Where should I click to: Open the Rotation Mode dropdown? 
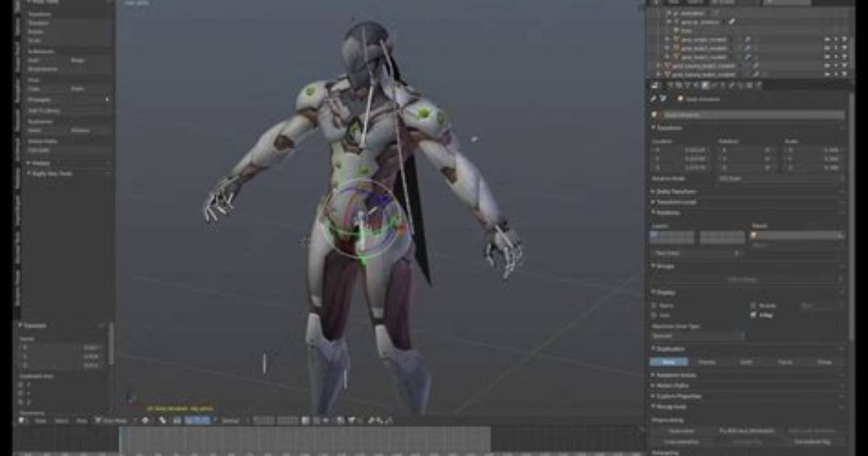[x=779, y=179]
